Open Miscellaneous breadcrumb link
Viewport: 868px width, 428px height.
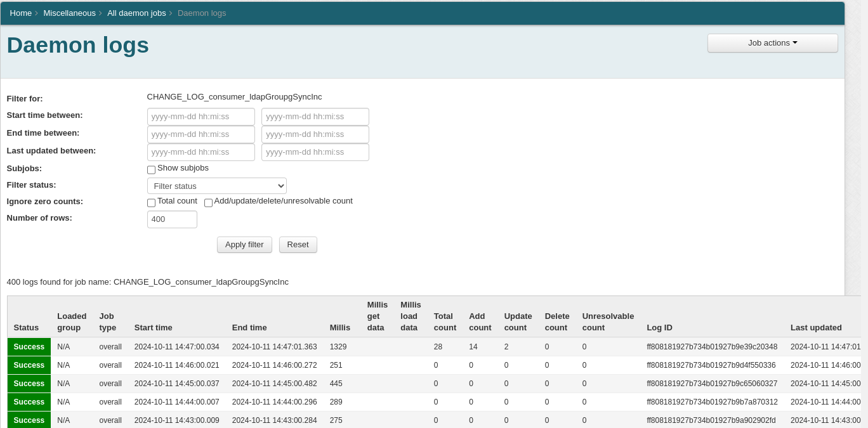click(x=69, y=13)
